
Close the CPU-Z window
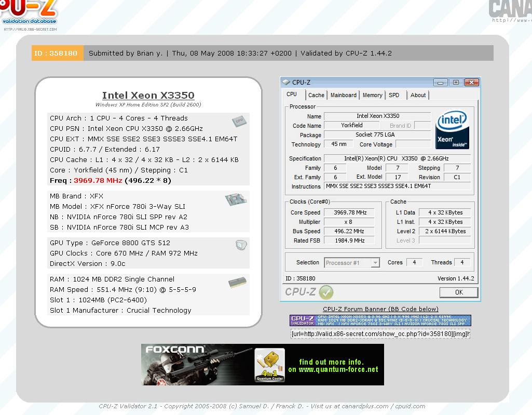[472, 83]
